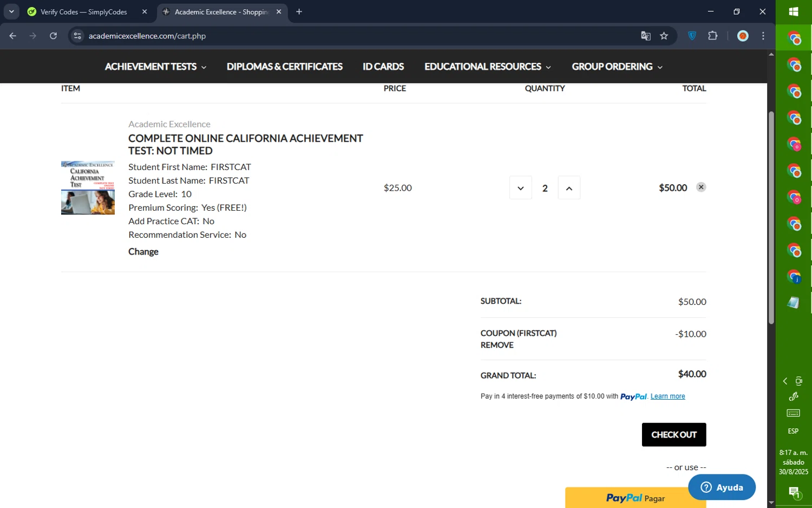Screen dimensions: 812x508
Task: Remove the FIRSTCAT coupon
Action: pos(497,345)
